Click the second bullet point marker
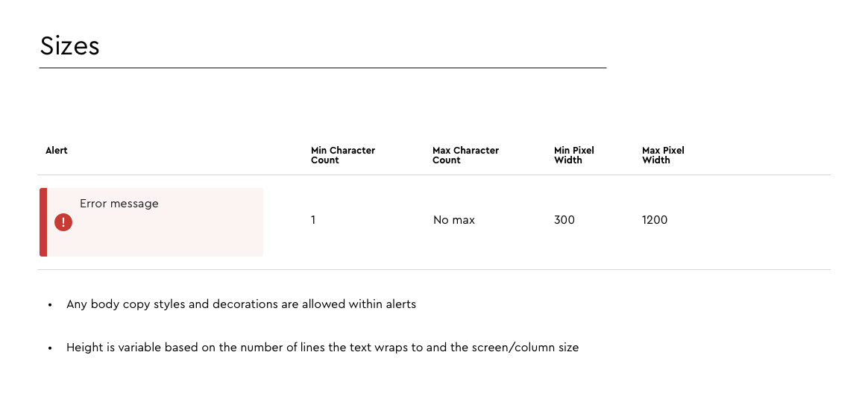The width and height of the screenshot is (868, 402). click(50, 349)
